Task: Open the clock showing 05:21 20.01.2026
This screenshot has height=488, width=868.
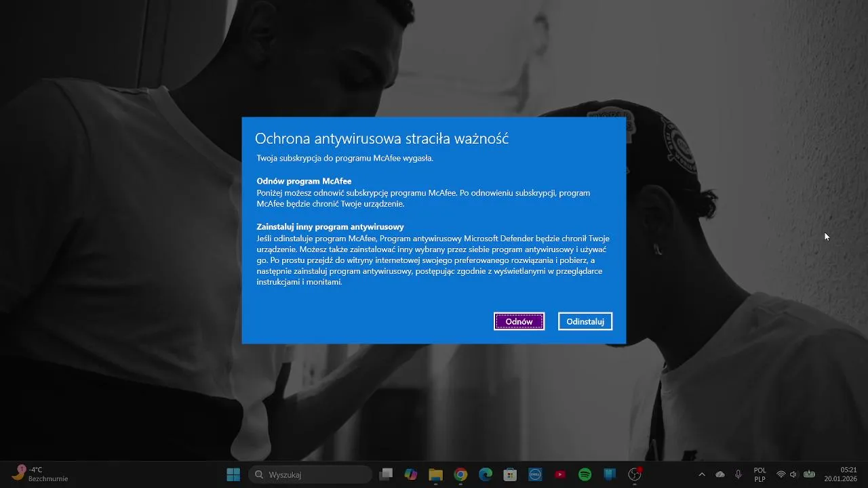Action: coord(841,474)
